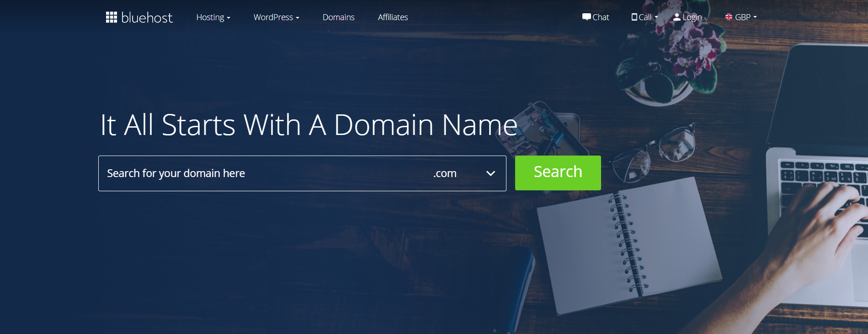Click the Login user icon
This screenshot has height=334, width=868.
click(x=677, y=17)
